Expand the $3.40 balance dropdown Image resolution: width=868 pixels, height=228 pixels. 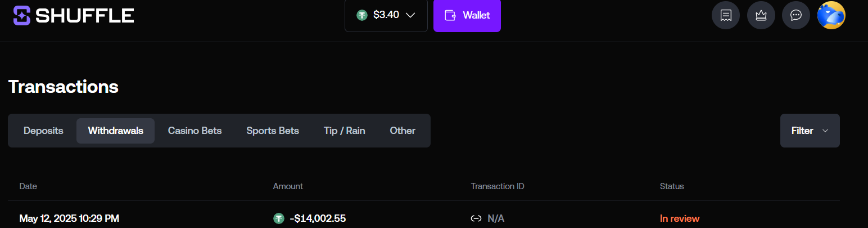point(386,15)
